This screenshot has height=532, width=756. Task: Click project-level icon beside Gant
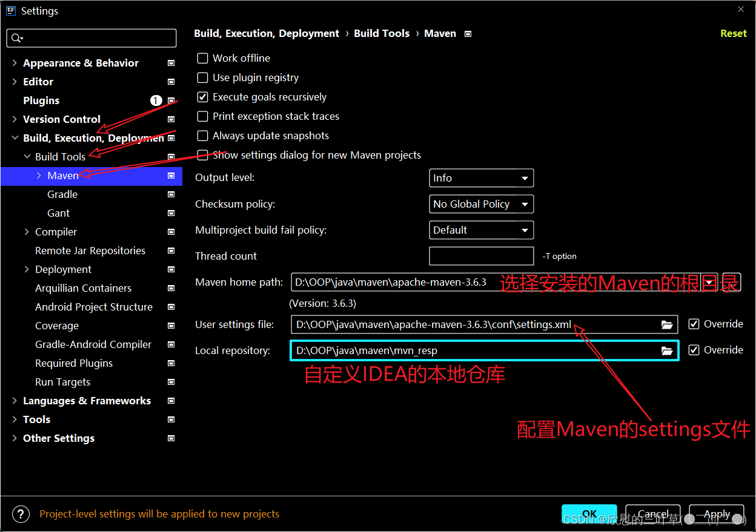pyautogui.click(x=171, y=213)
